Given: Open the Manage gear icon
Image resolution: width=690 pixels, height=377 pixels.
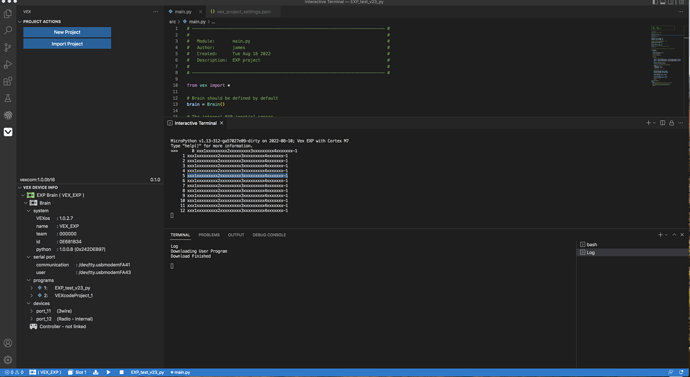Looking at the screenshot, I should tap(7, 360).
